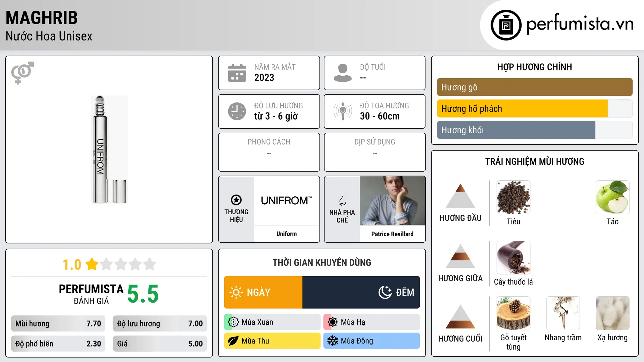Image resolution: width=644 pixels, height=362 pixels.
Task: Click the TRẢI NGHIỆM MÙI HƯƠNG heading
Action: (535, 162)
